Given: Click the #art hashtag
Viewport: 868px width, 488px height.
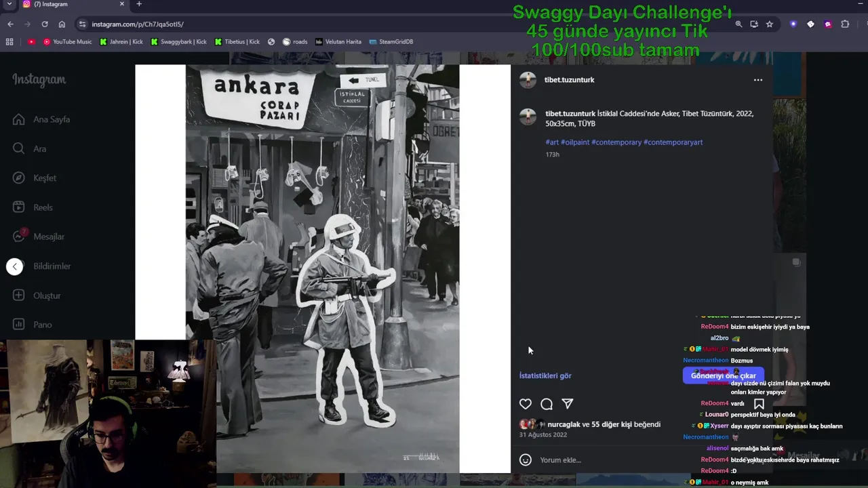Looking at the screenshot, I should click(552, 142).
